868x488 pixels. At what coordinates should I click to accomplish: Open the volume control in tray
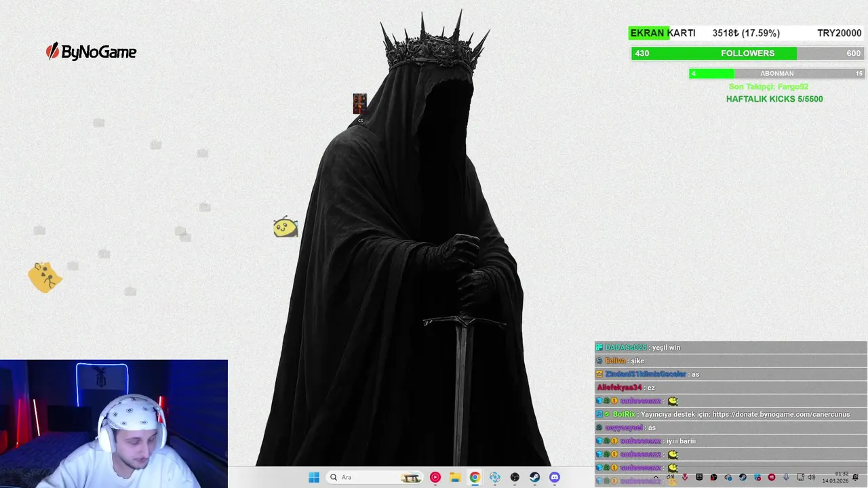coord(811,477)
